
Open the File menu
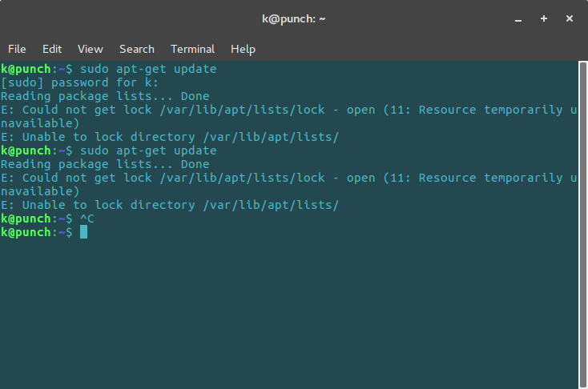coord(17,49)
